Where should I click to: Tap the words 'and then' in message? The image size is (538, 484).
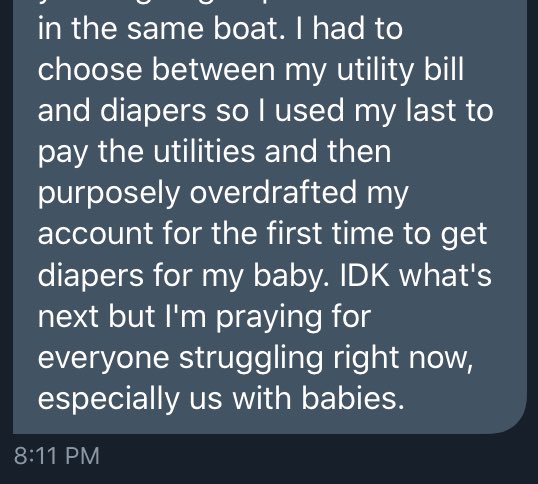(x=328, y=152)
